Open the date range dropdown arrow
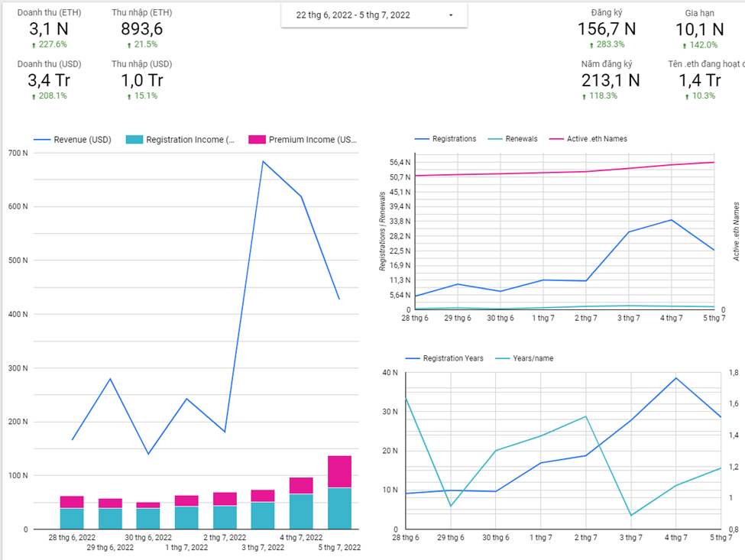745x560 pixels. click(450, 15)
